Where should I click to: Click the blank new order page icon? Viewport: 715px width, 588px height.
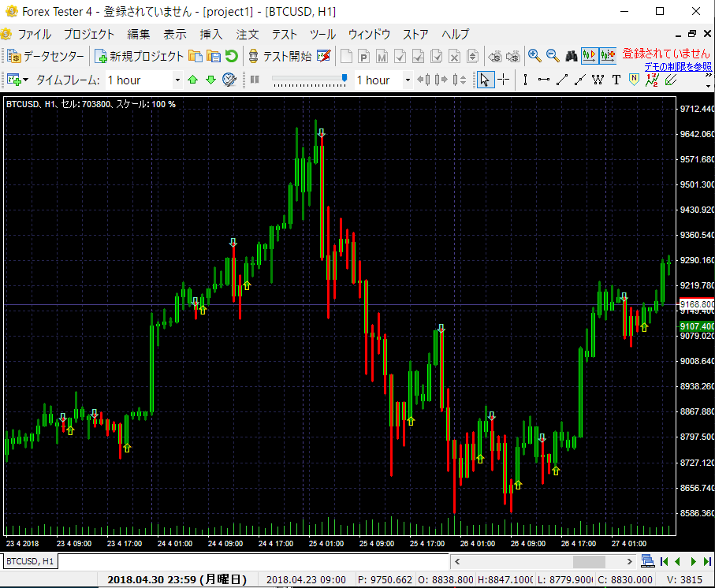(x=346, y=56)
